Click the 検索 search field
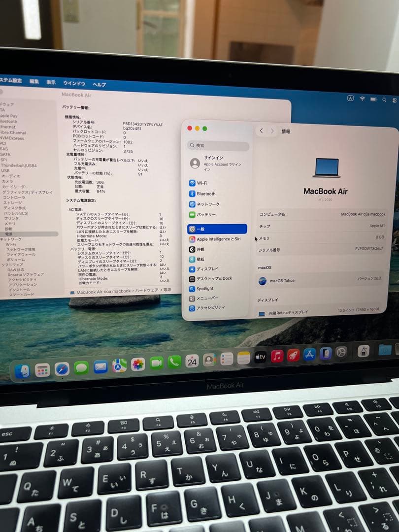 coord(217,146)
